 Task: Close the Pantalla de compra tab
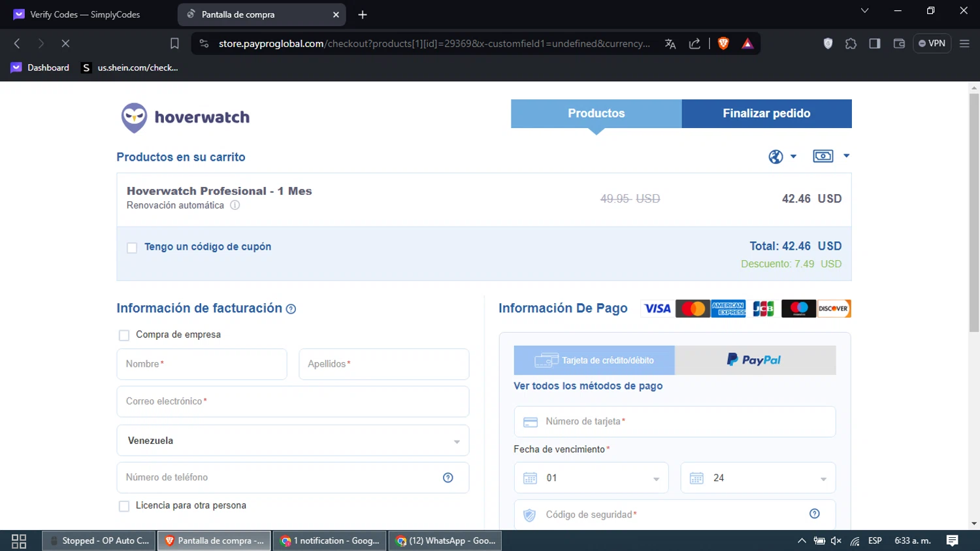(336, 14)
